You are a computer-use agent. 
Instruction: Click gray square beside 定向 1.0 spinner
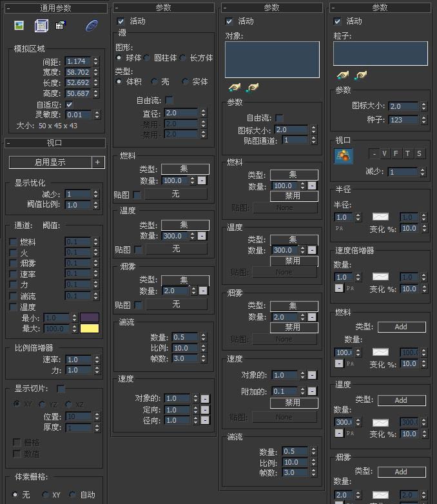coord(205,410)
